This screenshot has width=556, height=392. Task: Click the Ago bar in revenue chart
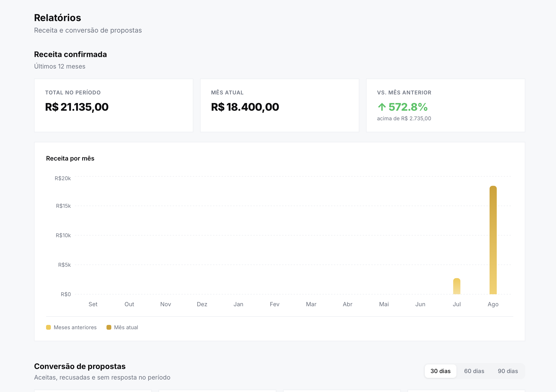tap(493, 240)
